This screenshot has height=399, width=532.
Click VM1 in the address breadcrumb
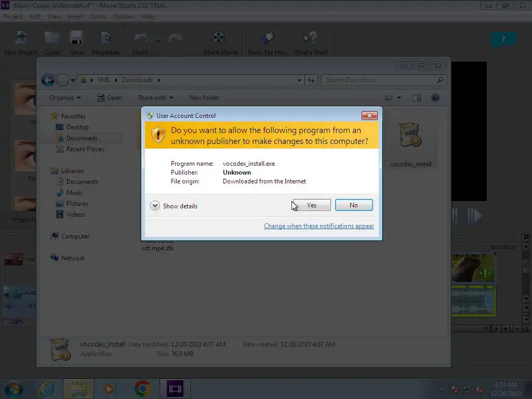104,80
